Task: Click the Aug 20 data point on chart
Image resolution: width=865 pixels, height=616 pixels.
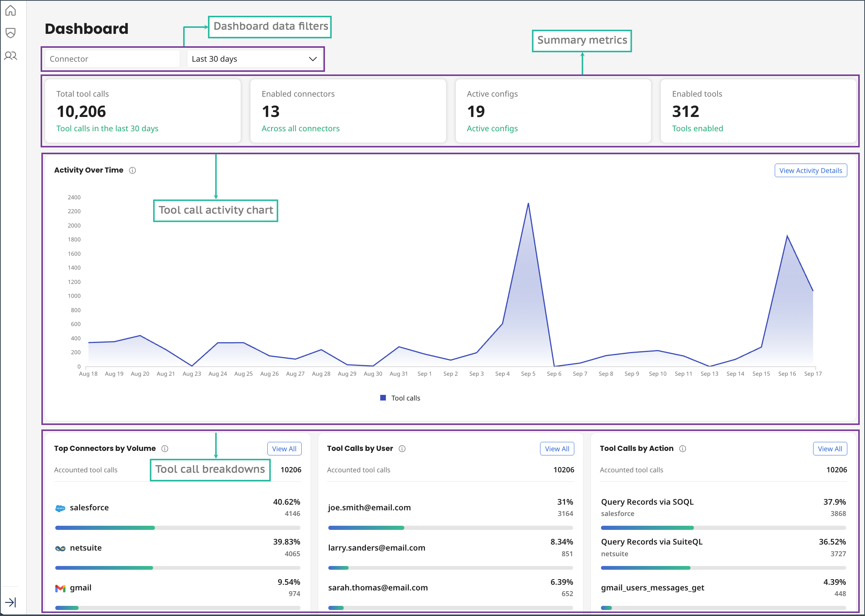Action: (x=140, y=336)
